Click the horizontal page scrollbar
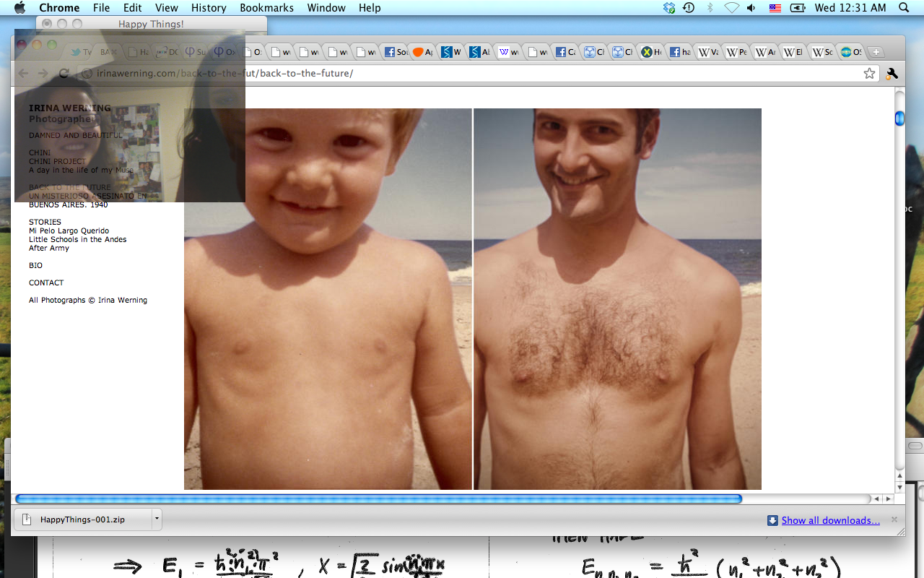Screen dimensions: 924x578 pyautogui.click(x=378, y=499)
